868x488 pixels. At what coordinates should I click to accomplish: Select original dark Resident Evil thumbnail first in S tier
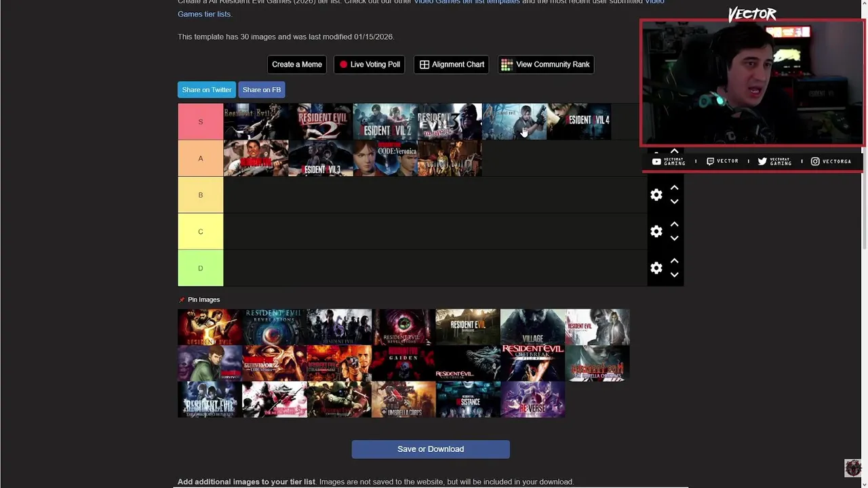[256, 121]
